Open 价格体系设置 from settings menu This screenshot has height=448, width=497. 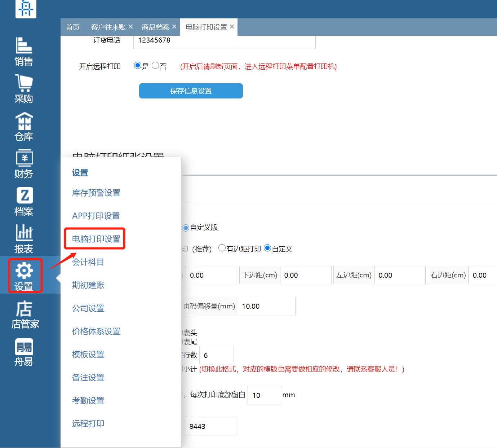point(96,331)
